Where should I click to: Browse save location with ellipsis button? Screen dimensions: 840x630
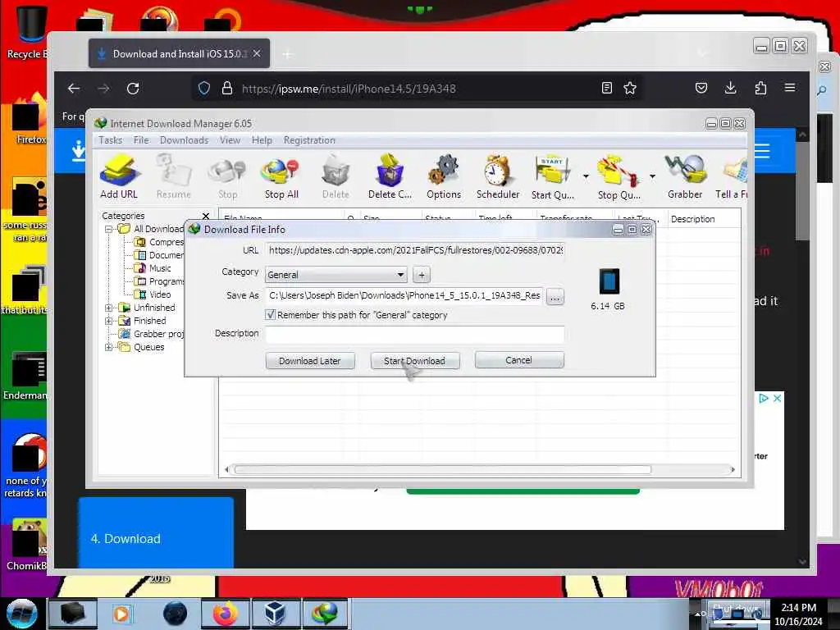(x=555, y=296)
